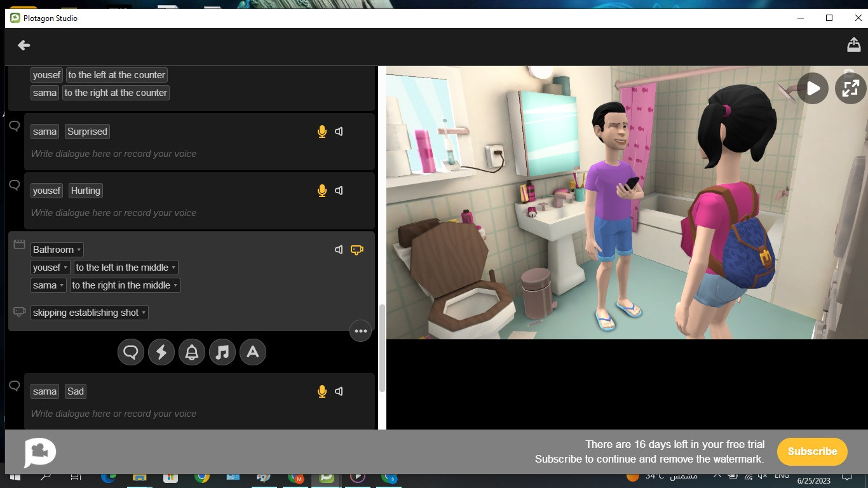
Task: Click 'to the left at the counter' tag
Action: 117,75
